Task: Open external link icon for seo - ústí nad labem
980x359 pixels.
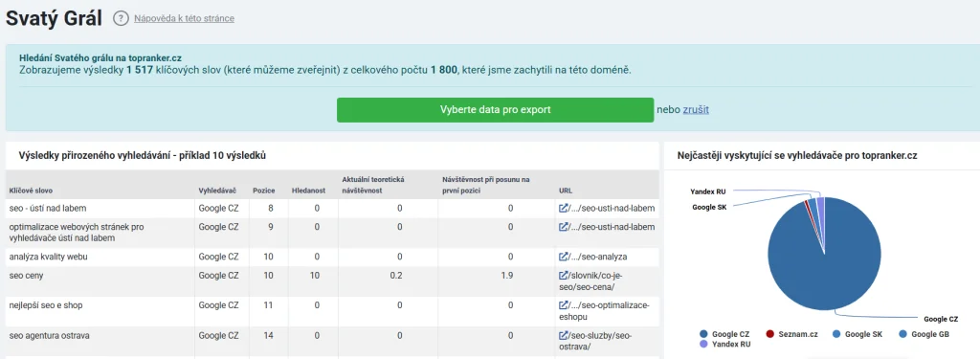Action: [x=563, y=209]
